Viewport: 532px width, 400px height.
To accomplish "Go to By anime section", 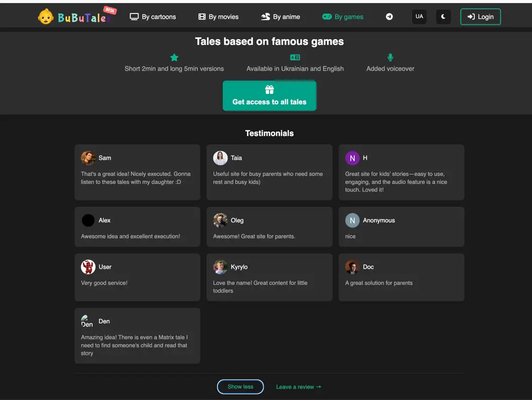I will pyautogui.click(x=280, y=17).
